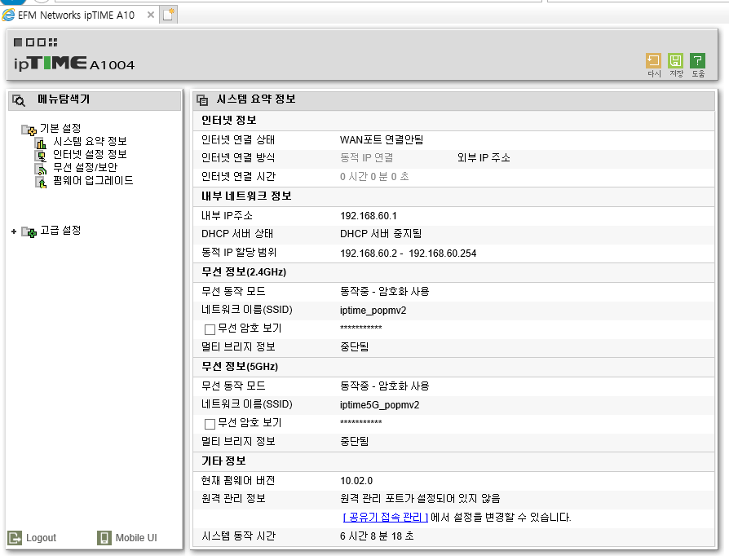Click the 기본 설정 folder icon
Screen dimensions: 729x560
(x=29, y=130)
